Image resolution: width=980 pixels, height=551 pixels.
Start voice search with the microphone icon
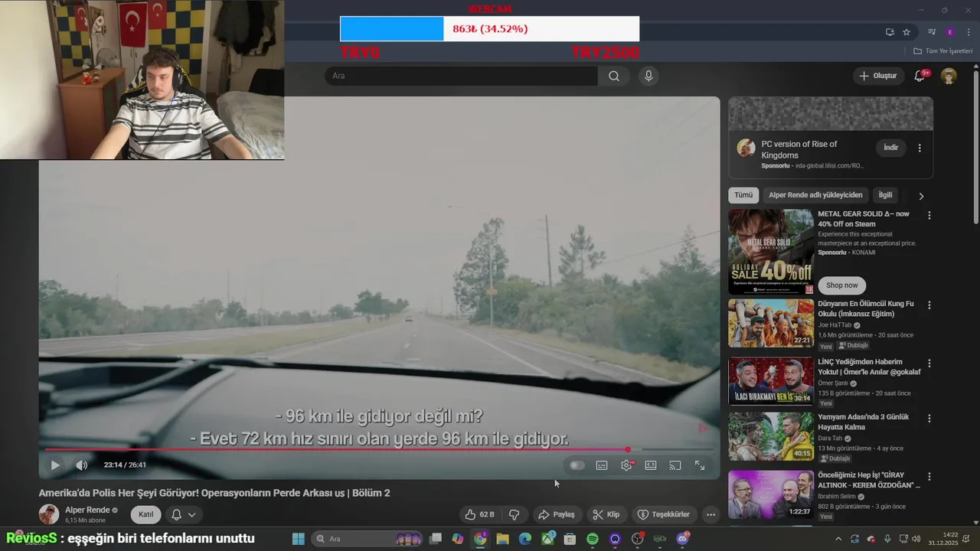648,76
